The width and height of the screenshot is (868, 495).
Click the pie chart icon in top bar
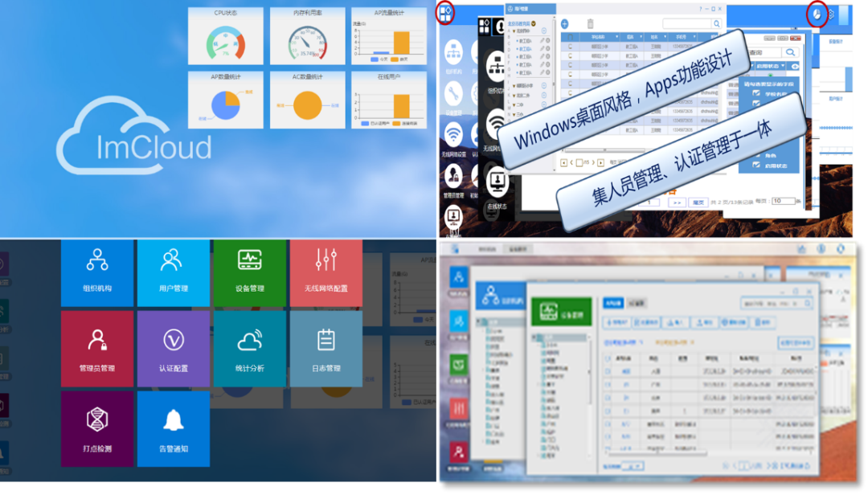(817, 14)
